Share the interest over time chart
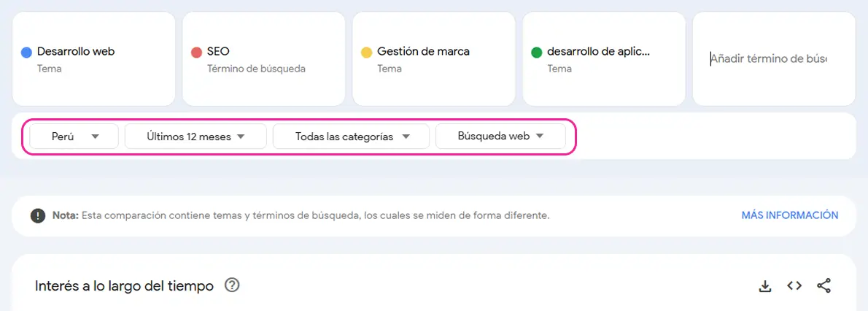The height and width of the screenshot is (311, 868). (x=824, y=286)
